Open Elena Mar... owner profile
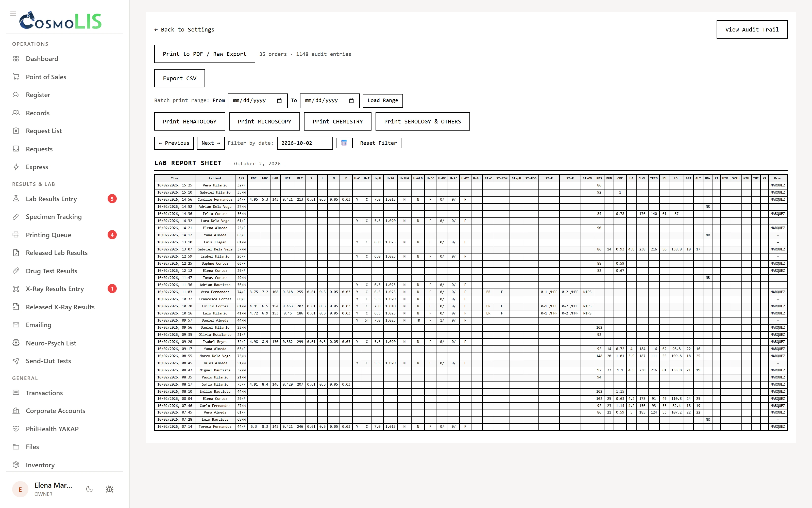This screenshot has height=508, width=812. [x=43, y=489]
